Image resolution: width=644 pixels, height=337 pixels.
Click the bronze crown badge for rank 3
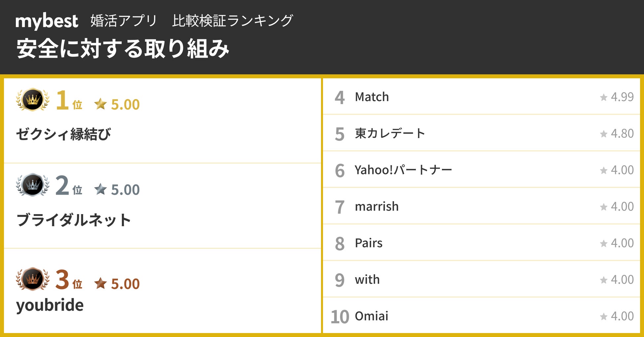pos(33,279)
